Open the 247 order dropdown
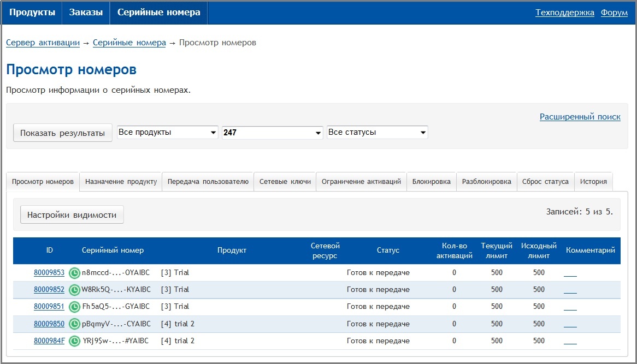The width and height of the screenshot is (637, 364). coord(273,133)
